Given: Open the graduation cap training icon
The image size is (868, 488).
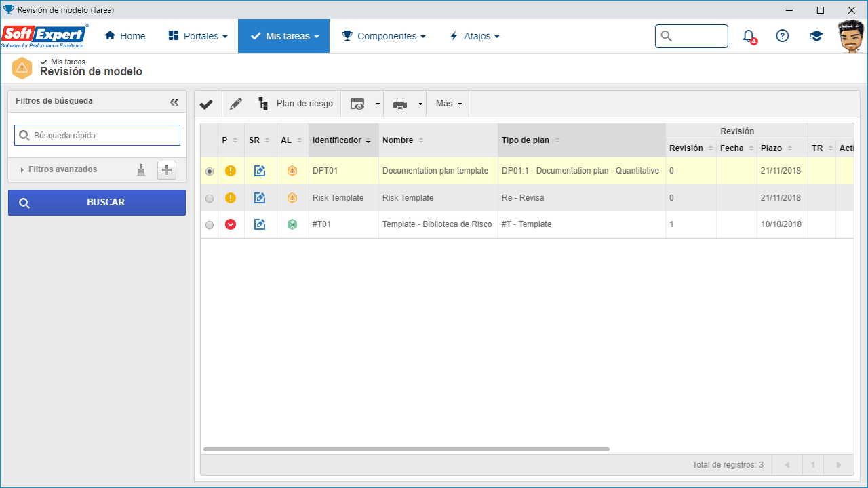Looking at the screenshot, I should click(x=816, y=36).
